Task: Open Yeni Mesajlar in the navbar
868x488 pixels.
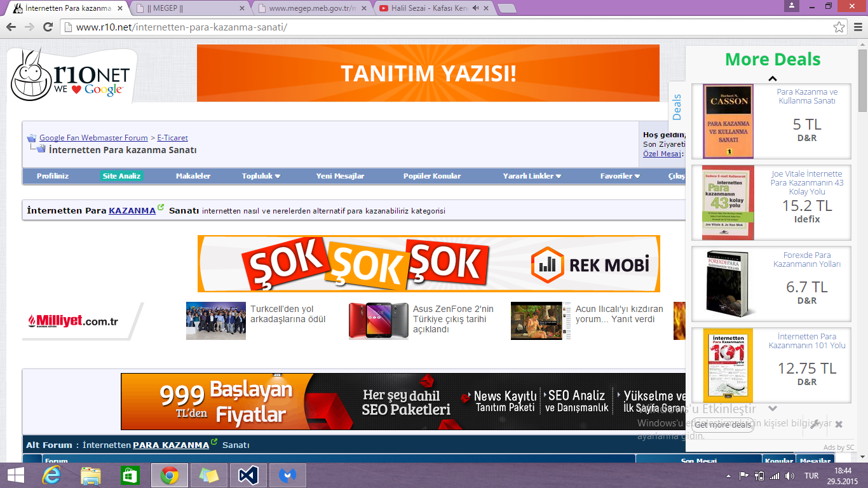Action: [x=340, y=176]
